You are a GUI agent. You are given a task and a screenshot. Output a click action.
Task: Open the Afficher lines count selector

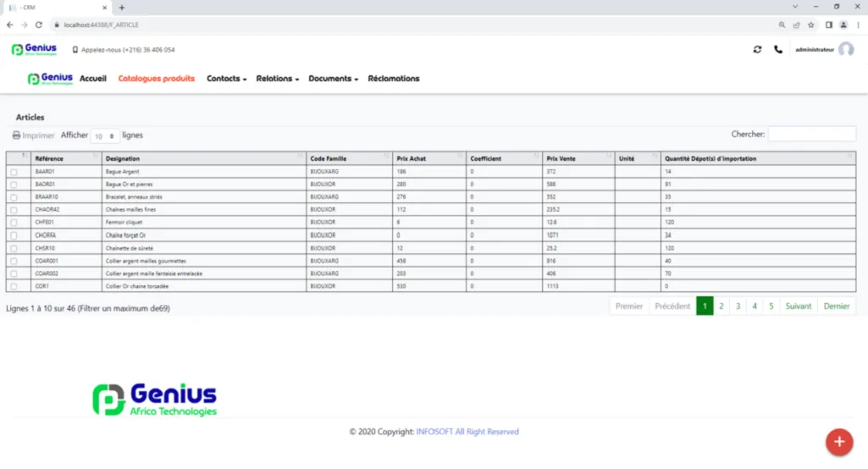click(105, 135)
